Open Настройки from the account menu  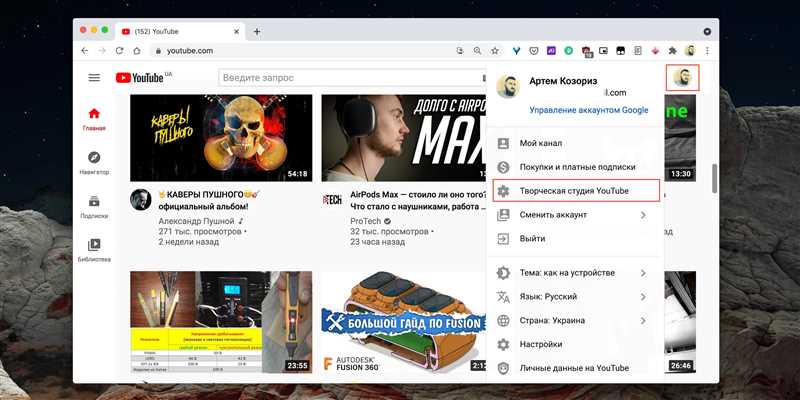tap(575, 344)
